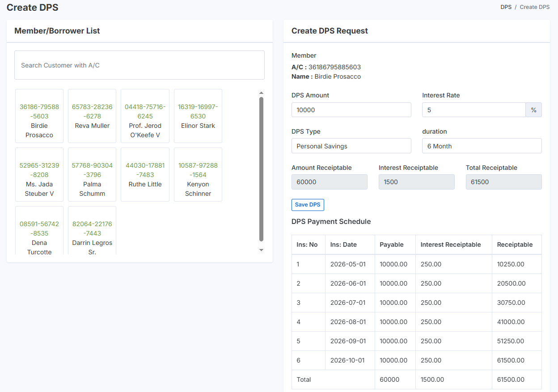This screenshot has height=392, width=558.
Task: Focus the Search Customer with A/C field
Action: click(x=139, y=65)
